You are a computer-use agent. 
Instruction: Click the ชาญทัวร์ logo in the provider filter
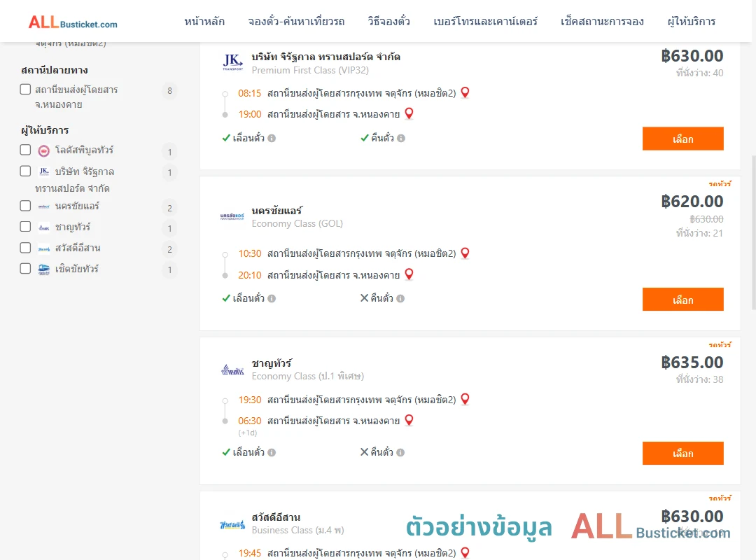44,227
